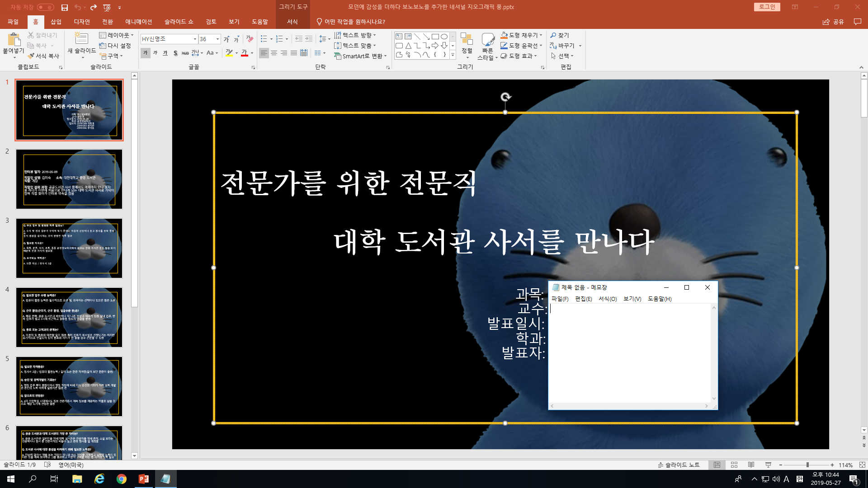
Task: Decrease font size with the small 가 icon
Action: point(236,39)
